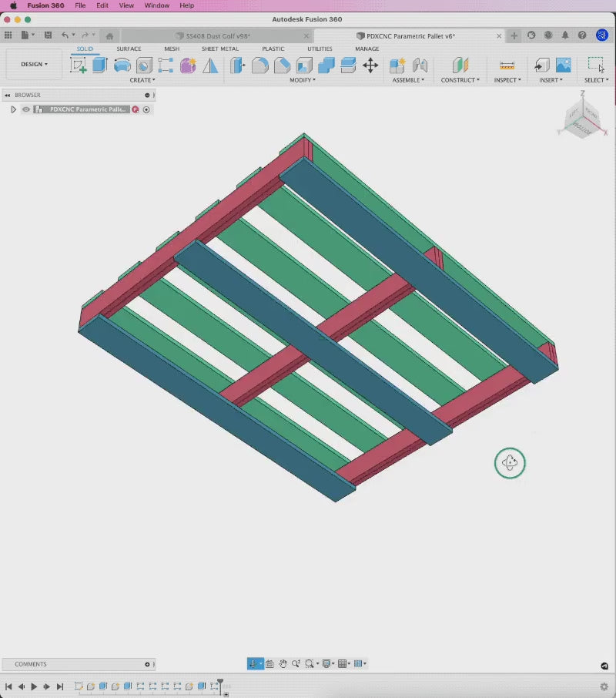616x698 pixels.
Task: Select the Fillet tool
Action: coord(260,65)
